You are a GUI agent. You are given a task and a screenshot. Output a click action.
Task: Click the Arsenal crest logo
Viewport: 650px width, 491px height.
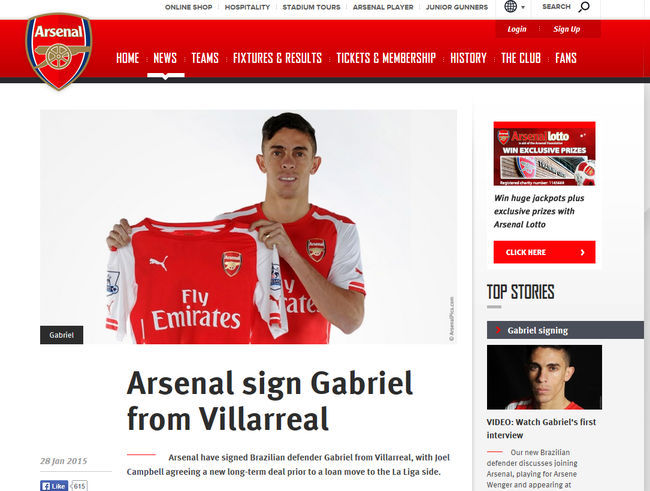tap(58, 51)
